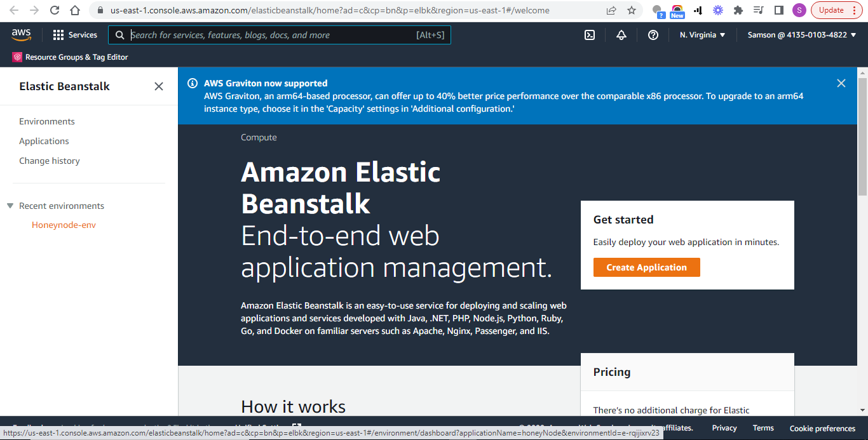Select the Environments menu item
Viewport: 868px width, 440px height.
[47, 121]
